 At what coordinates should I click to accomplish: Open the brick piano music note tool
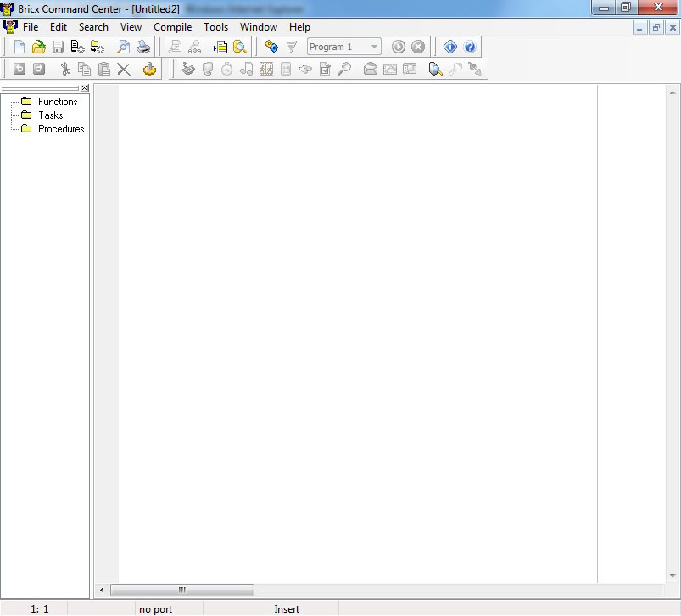point(246,69)
